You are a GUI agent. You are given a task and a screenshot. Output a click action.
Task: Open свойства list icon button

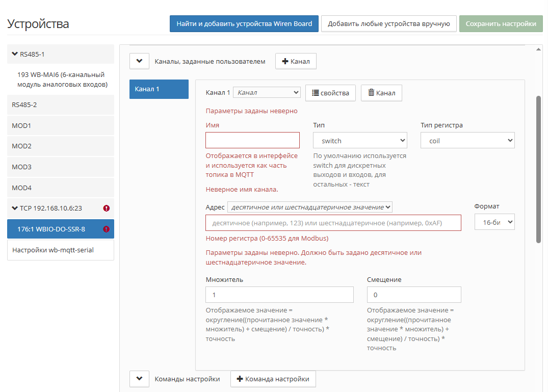330,93
